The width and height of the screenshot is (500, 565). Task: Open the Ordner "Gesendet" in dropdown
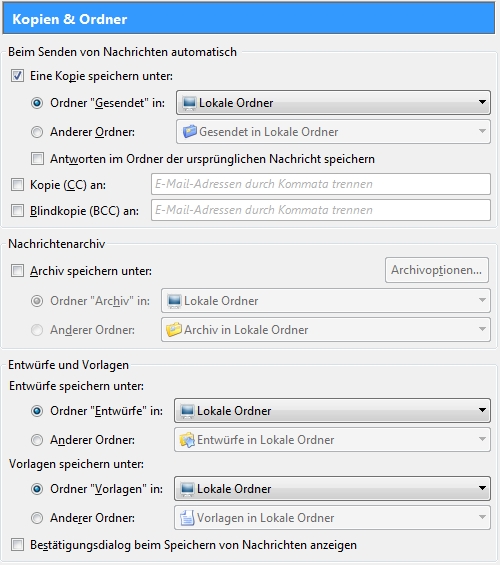tap(333, 103)
